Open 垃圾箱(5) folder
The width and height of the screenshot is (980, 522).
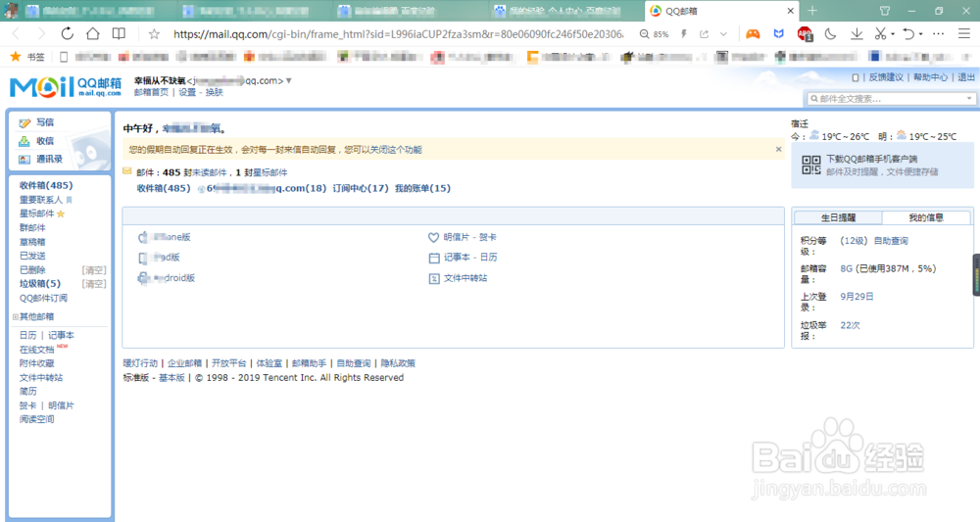pos(40,283)
